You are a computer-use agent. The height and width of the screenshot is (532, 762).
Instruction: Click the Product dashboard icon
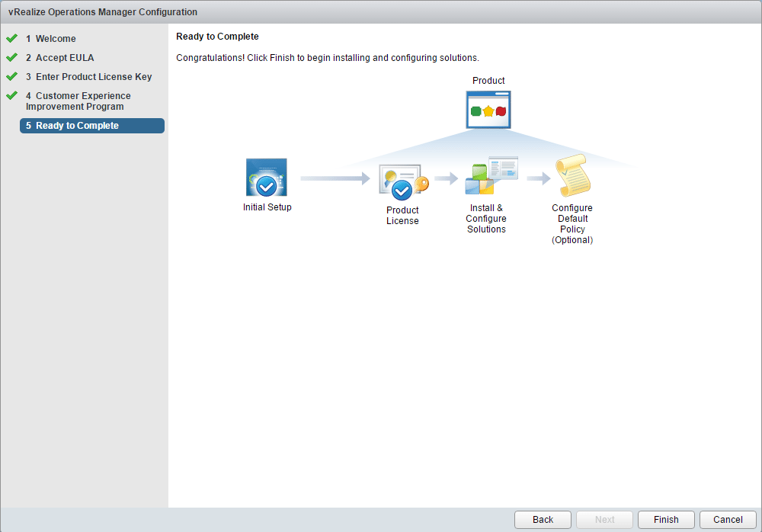[x=488, y=110]
